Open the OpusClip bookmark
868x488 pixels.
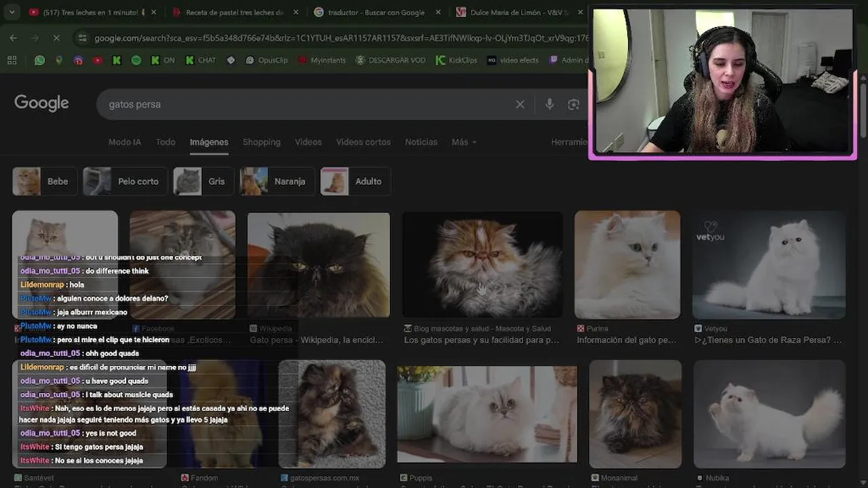[x=267, y=60]
